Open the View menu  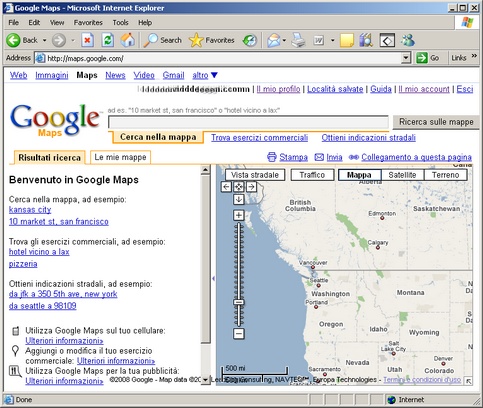click(x=57, y=23)
